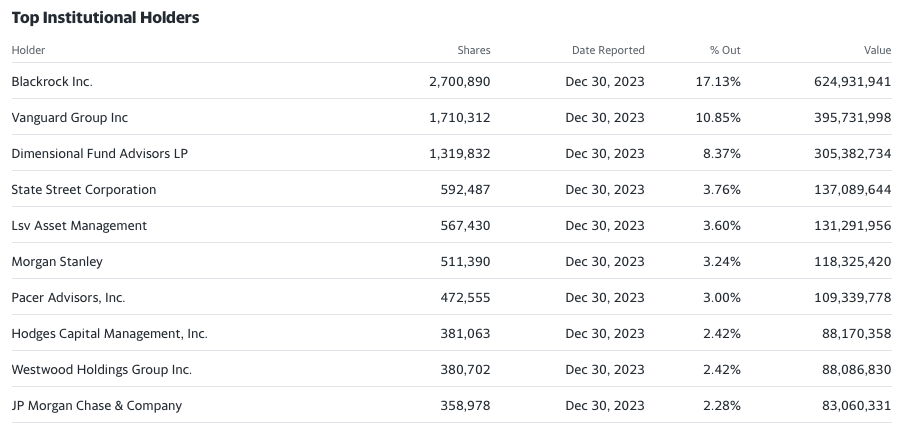Click the 624,931,941 value cell
Image resolution: width=909 pixels, height=436 pixels.
[852, 81]
